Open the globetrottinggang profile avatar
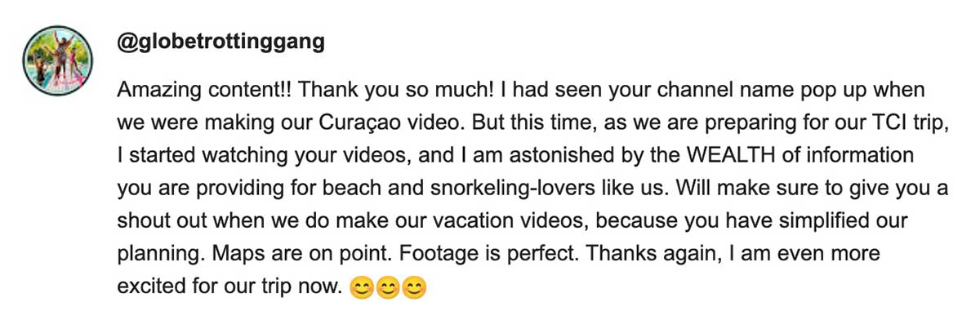The height and width of the screenshot is (329, 980). pyautogui.click(x=60, y=58)
